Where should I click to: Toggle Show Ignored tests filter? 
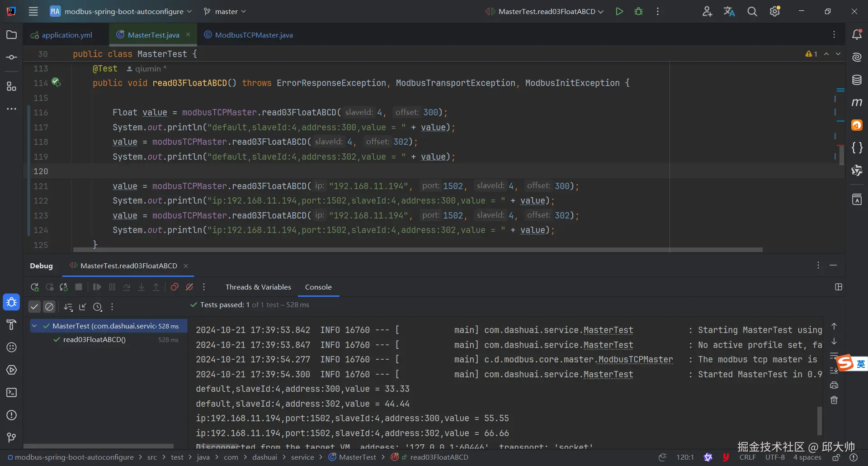pos(49,307)
